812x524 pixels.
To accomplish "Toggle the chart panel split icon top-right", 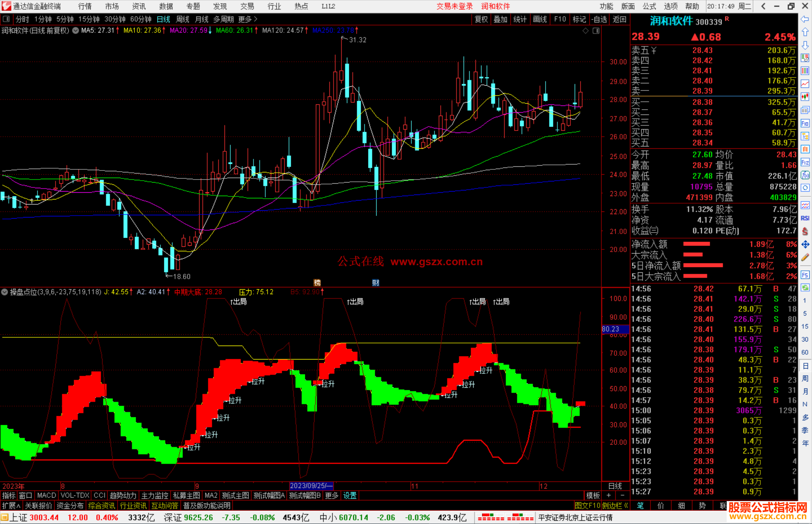I will click(x=596, y=31).
